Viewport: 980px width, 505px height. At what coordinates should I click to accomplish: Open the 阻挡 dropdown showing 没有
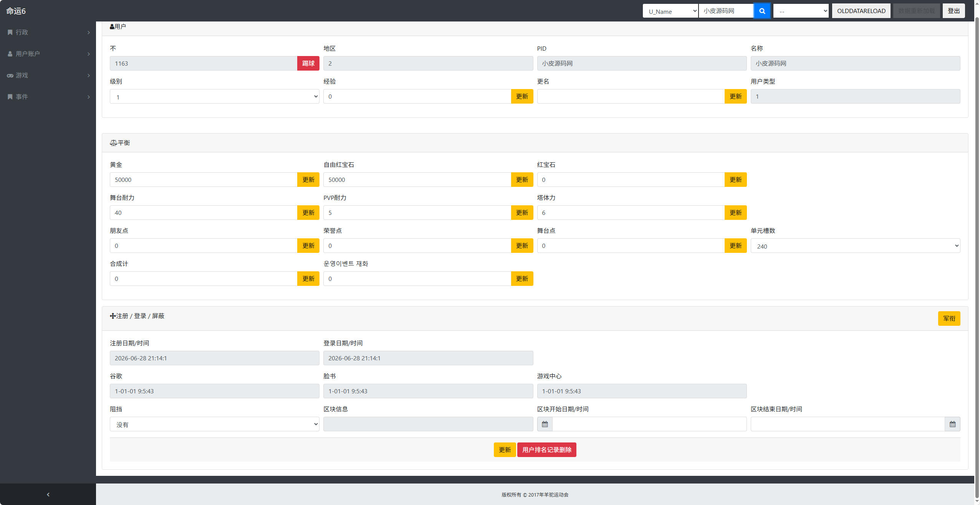tap(215, 424)
